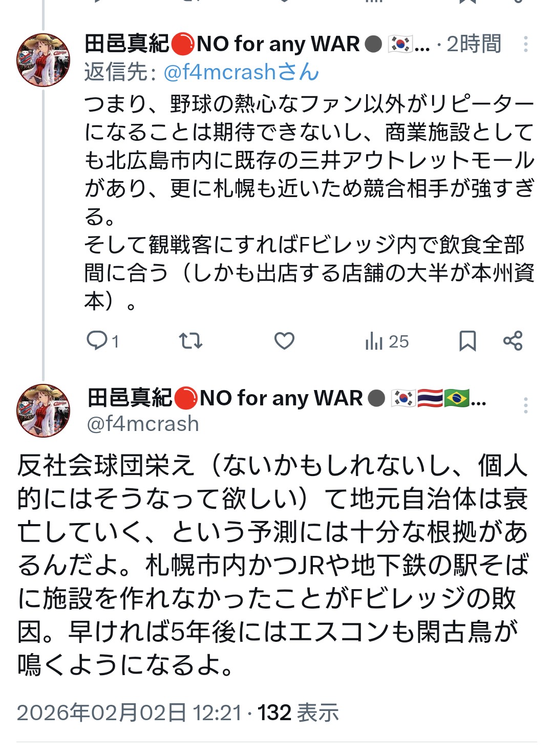Click the 2時間 timestamp on reply tweet

474,45
